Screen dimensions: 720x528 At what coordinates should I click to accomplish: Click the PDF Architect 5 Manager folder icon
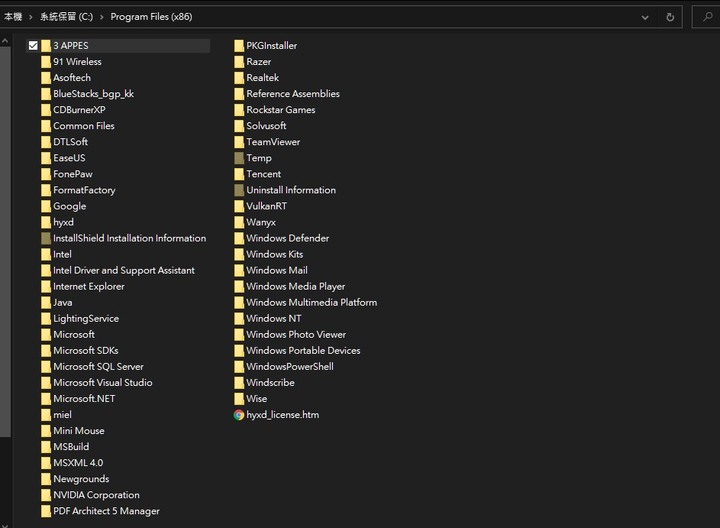coord(46,511)
